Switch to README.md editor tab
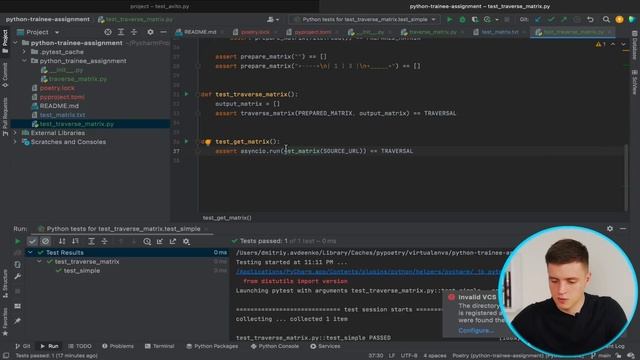This screenshot has width=640, height=360. pos(200,32)
